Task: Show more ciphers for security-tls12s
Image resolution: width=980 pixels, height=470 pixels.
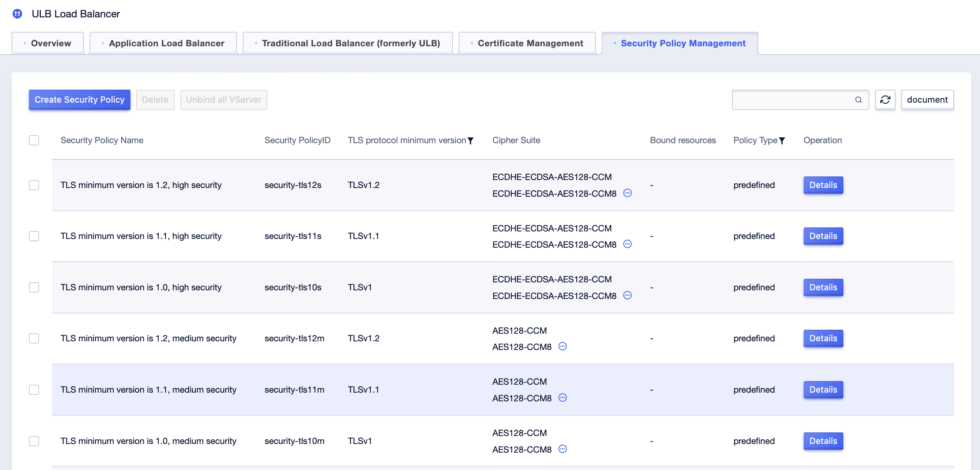Action: tap(627, 193)
